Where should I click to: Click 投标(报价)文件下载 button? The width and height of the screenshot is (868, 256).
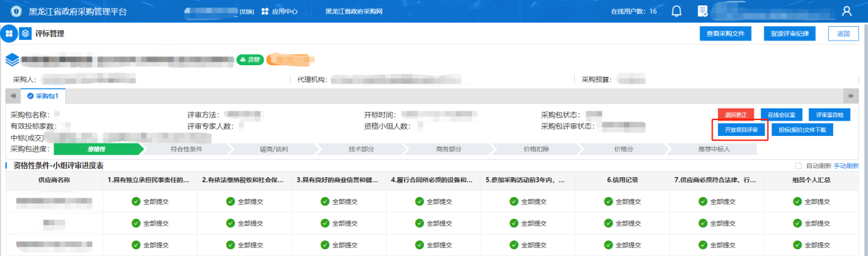point(802,129)
